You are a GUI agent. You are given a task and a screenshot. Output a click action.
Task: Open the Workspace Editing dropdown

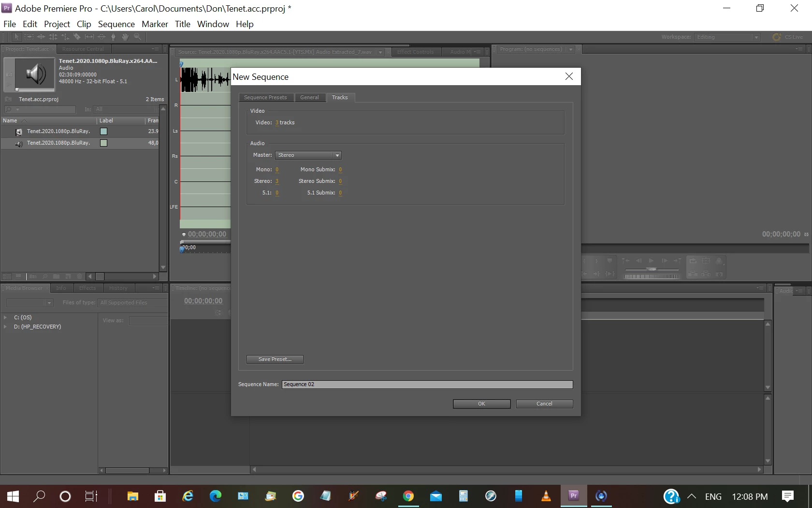(727, 37)
